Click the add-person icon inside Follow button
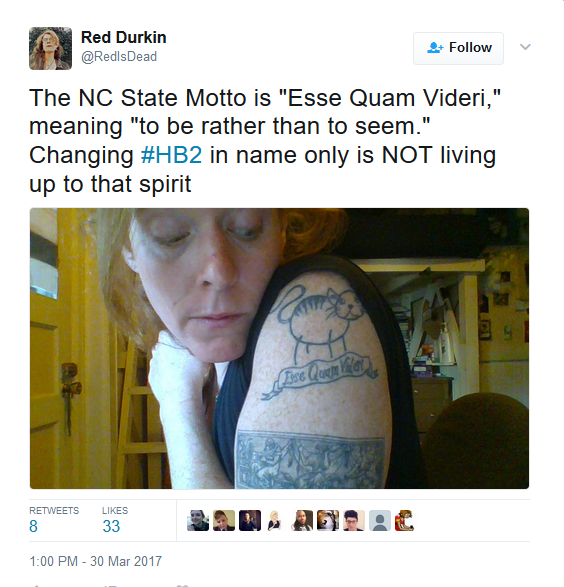Image resolution: width=564 pixels, height=587 pixels. [x=435, y=48]
